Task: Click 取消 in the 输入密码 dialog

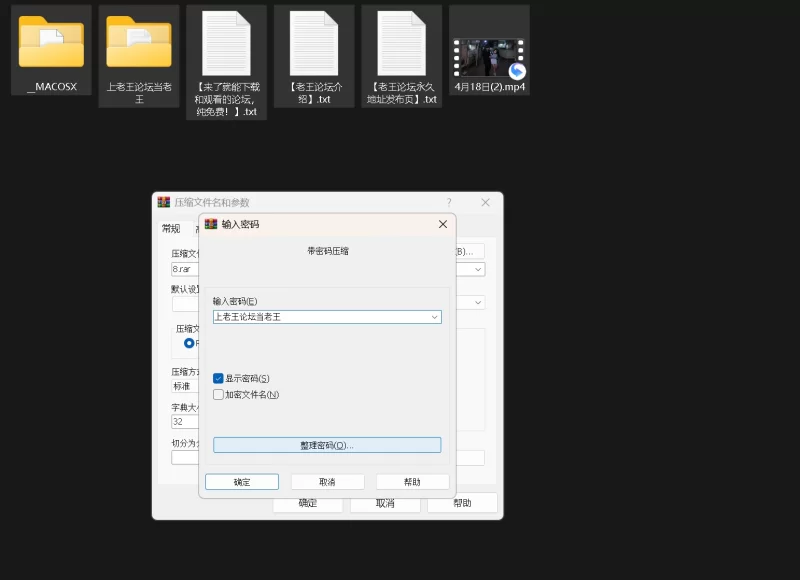Action: pos(328,482)
